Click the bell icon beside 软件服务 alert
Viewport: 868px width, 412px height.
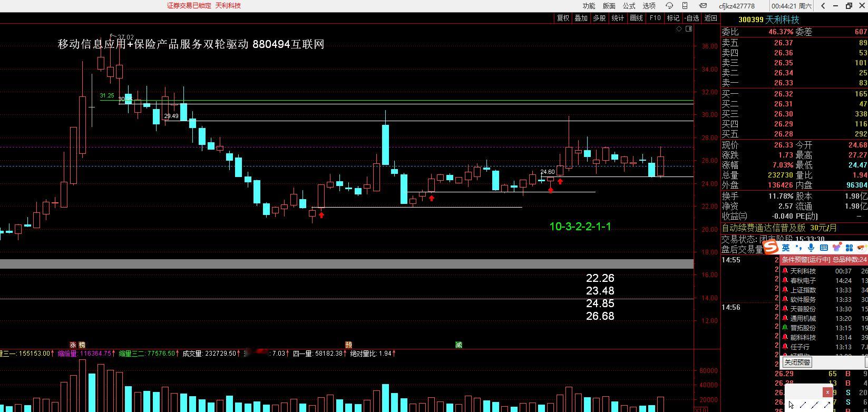785,300
